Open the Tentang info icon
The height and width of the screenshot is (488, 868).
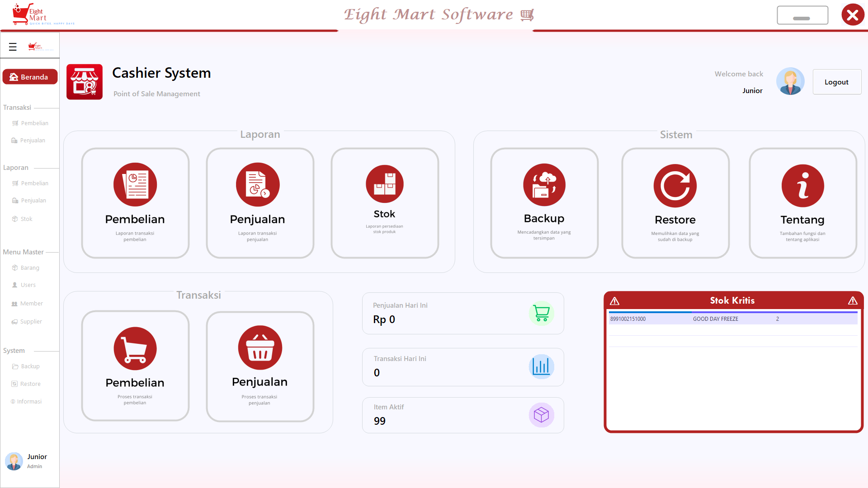pos(803,186)
